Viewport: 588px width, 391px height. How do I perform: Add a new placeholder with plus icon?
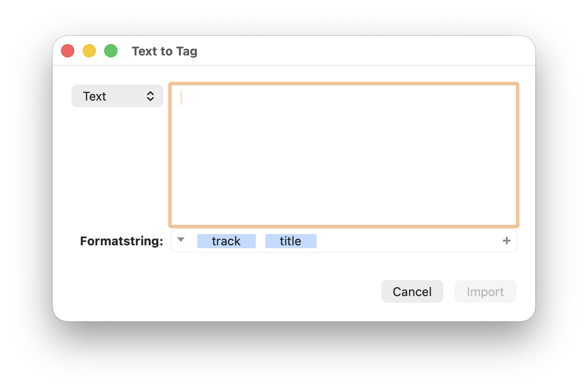pos(506,241)
